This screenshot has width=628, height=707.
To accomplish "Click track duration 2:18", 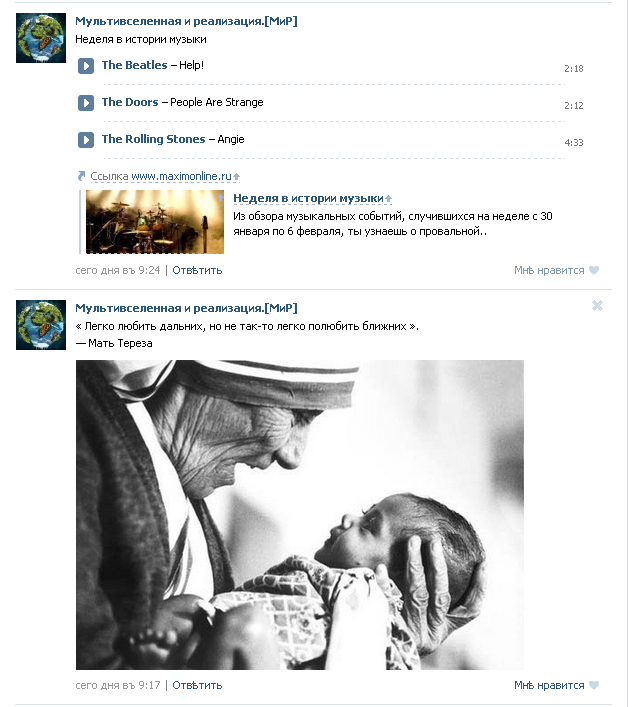I will click(573, 69).
